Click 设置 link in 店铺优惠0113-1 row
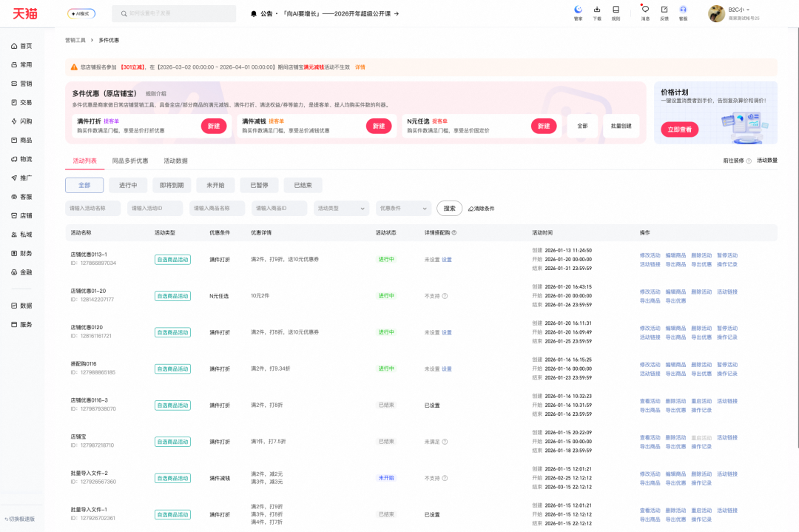The width and height of the screenshot is (799, 532). click(446, 260)
